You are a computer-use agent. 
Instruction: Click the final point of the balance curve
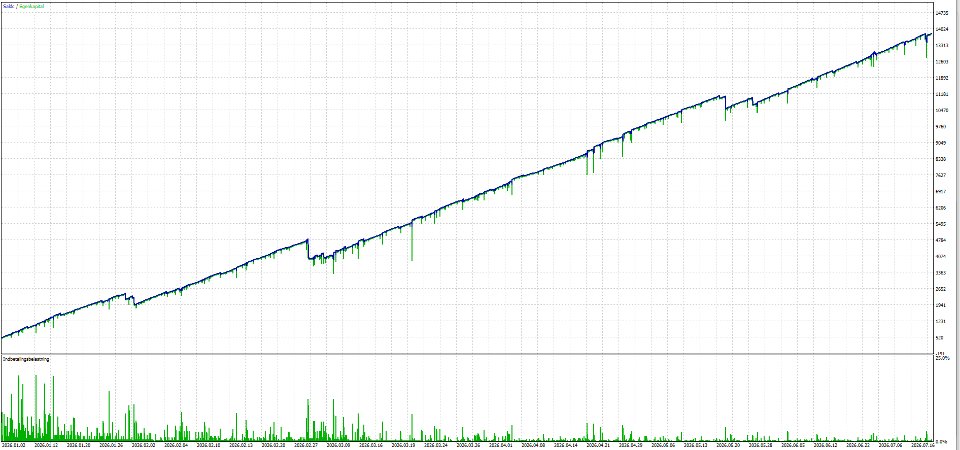coord(931,34)
